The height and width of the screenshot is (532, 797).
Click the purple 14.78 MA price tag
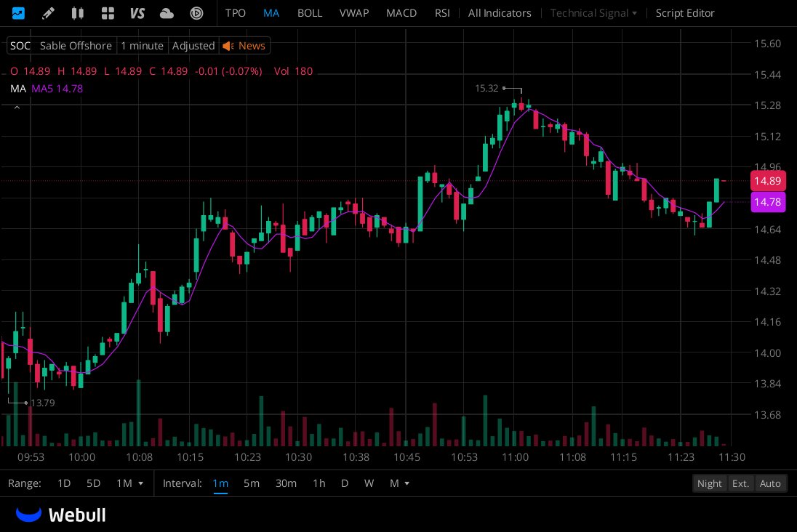pyautogui.click(x=767, y=202)
